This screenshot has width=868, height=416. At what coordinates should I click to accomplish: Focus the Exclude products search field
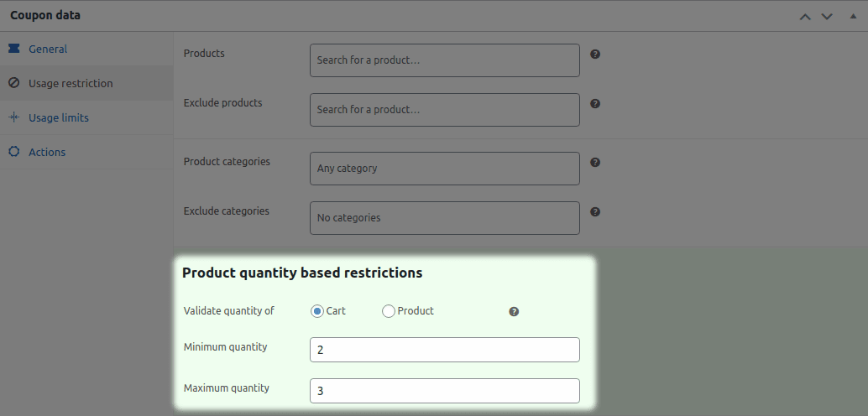click(445, 110)
